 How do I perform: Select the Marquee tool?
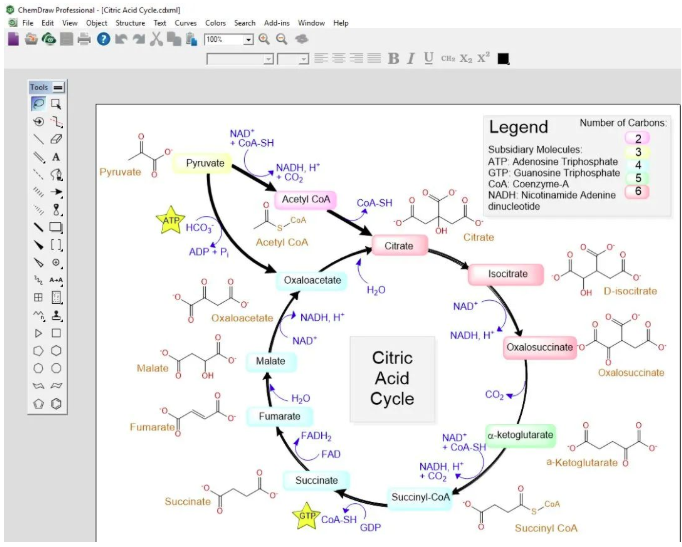click(x=56, y=104)
